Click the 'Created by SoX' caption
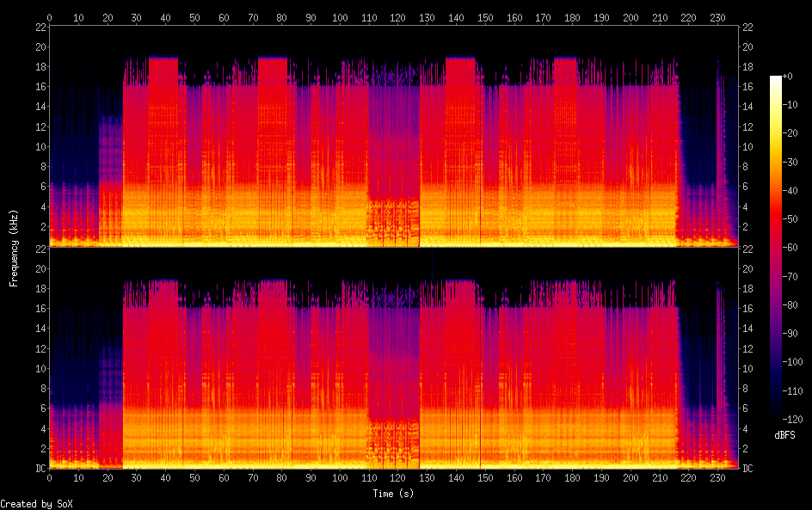812x510 pixels. [x=36, y=504]
